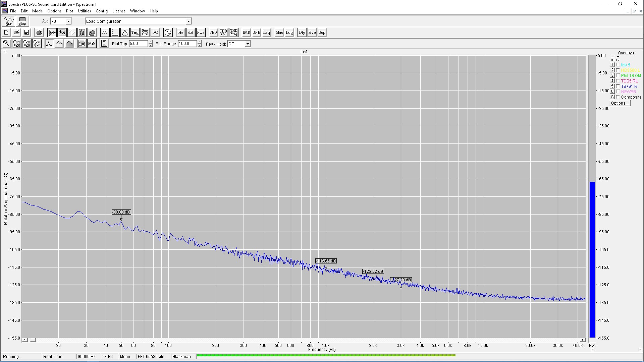Select the zoom magnifier tool
The width and height of the screenshot is (644, 362).
(6, 44)
